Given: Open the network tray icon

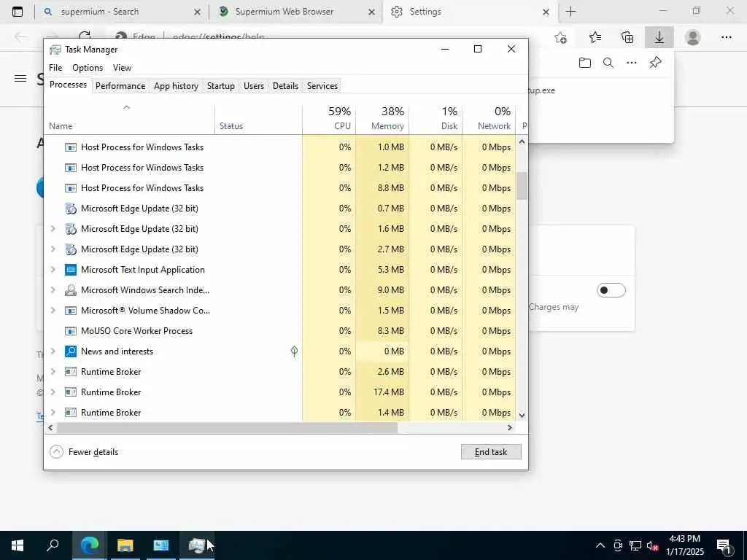Looking at the screenshot, I should coord(635,545).
